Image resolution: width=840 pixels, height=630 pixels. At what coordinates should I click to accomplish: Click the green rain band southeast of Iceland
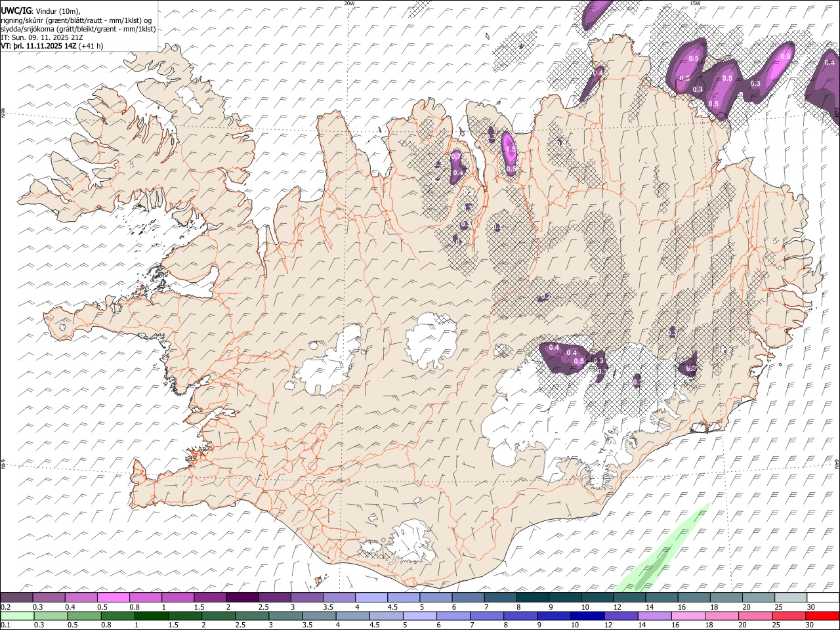pos(661,551)
